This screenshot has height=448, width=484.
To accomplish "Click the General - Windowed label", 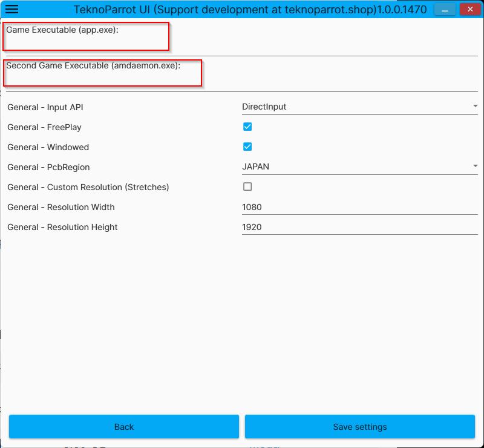I will tap(48, 147).
